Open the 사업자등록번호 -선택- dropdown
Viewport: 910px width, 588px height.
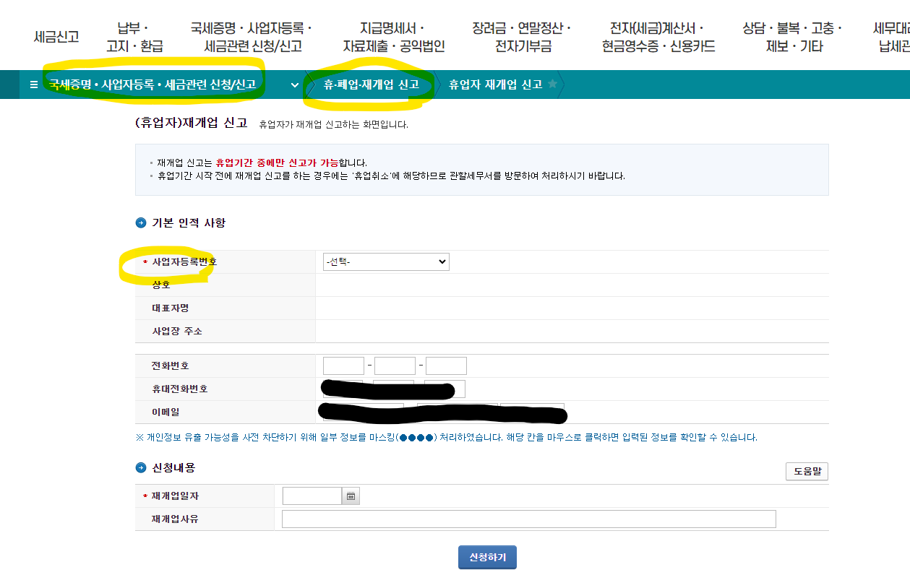click(386, 261)
